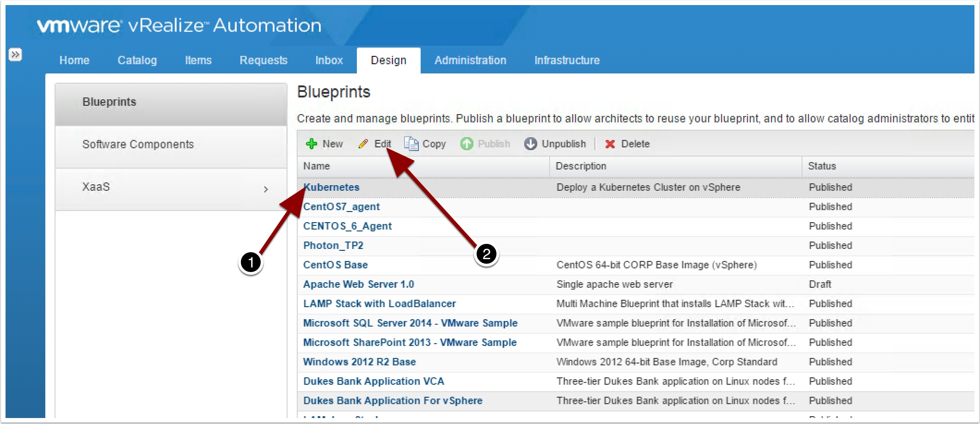Click the Copy toolbar label
This screenshot has width=980, height=424.
(434, 144)
